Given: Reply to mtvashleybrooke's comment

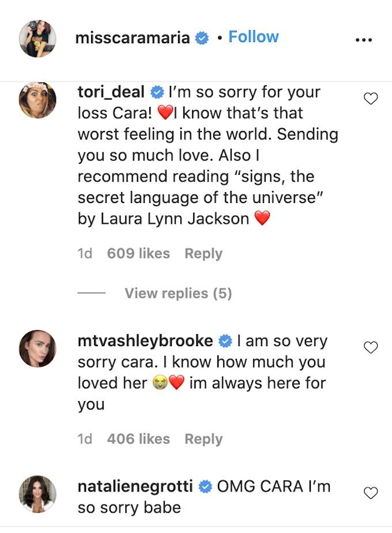Looking at the screenshot, I should click(203, 439).
